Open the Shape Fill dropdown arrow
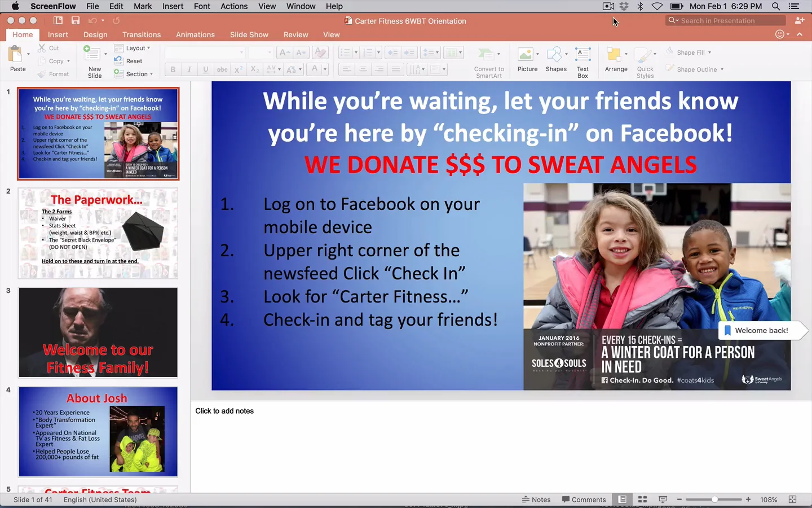This screenshot has width=812, height=508. point(709,52)
